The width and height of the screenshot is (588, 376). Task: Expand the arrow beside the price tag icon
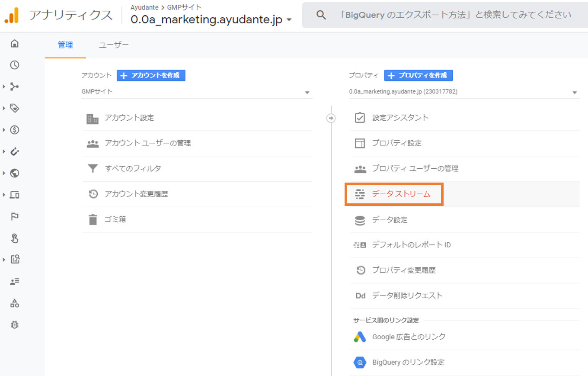coord(3,108)
